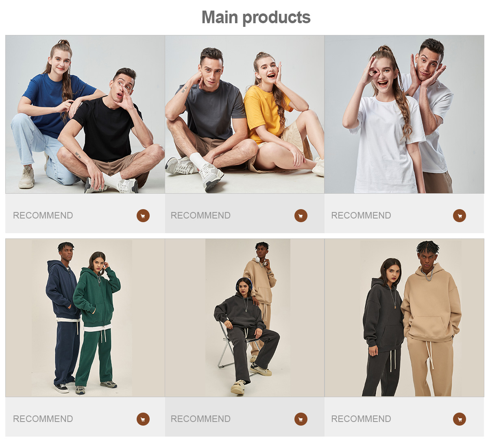The height and width of the screenshot is (448, 488).
Task: Click RECOMMEND under grey and yellow t-shirt photo
Action: tap(200, 216)
